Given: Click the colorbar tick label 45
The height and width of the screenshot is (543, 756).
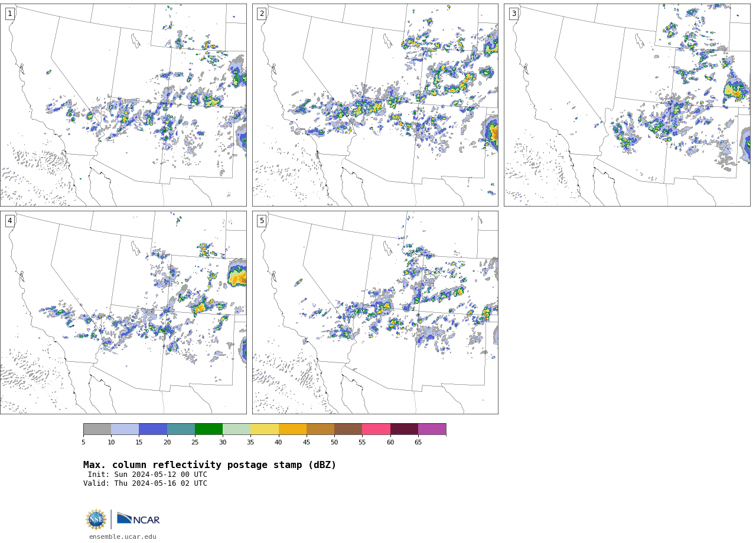Looking at the screenshot, I should (x=307, y=443).
